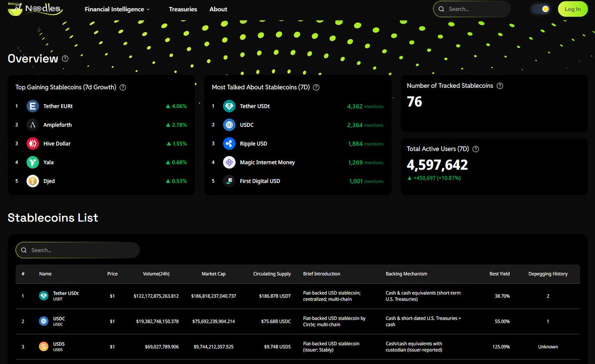Viewport: 595px width, 364px height.
Task: Click the Backing Mechanism column header
Action: pyautogui.click(x=407, y=274)
